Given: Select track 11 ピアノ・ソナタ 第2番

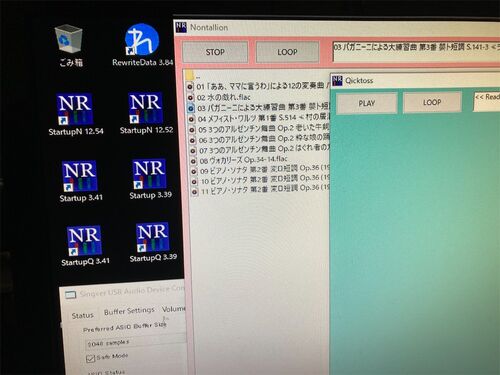Looking at the screenshot, I should pyautogui.click(x=266, y=189).
